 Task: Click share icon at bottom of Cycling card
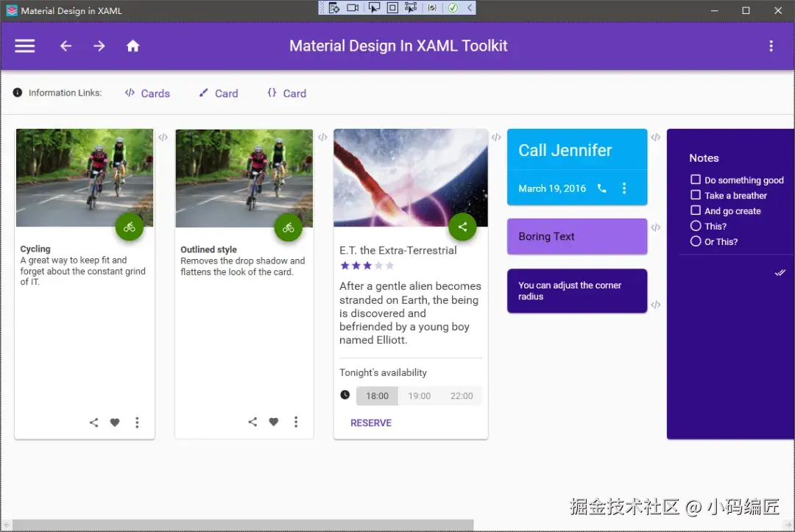pyautogui.click(x=93, y=422)
